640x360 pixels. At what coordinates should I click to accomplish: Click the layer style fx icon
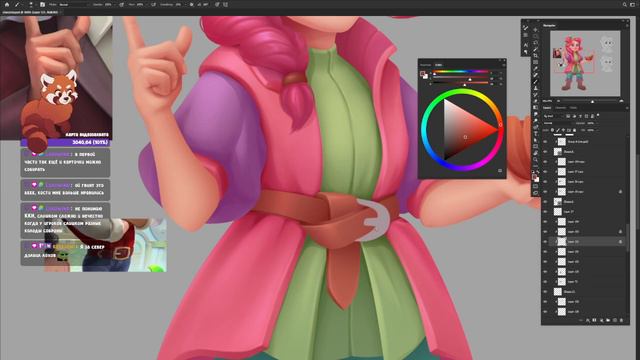tap(588, 320)
